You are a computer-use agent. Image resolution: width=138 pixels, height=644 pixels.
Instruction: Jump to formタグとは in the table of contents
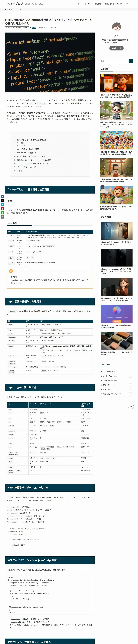32,140
